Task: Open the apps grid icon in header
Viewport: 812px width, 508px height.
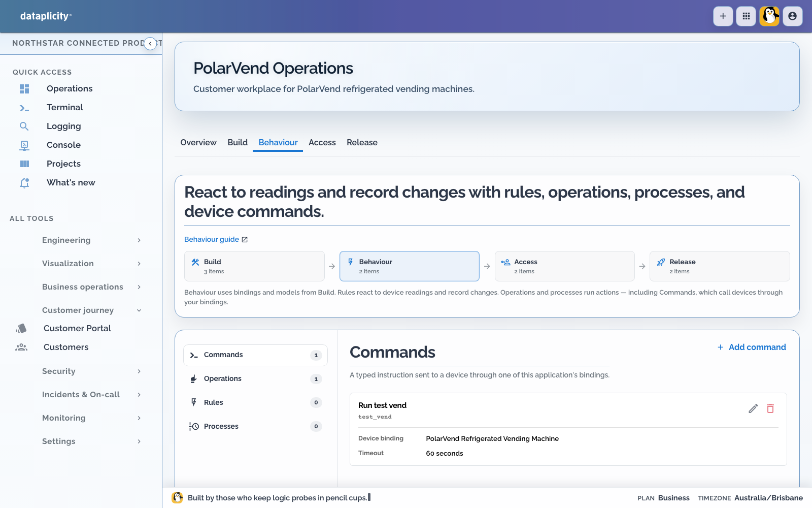Action: (746, 16)
